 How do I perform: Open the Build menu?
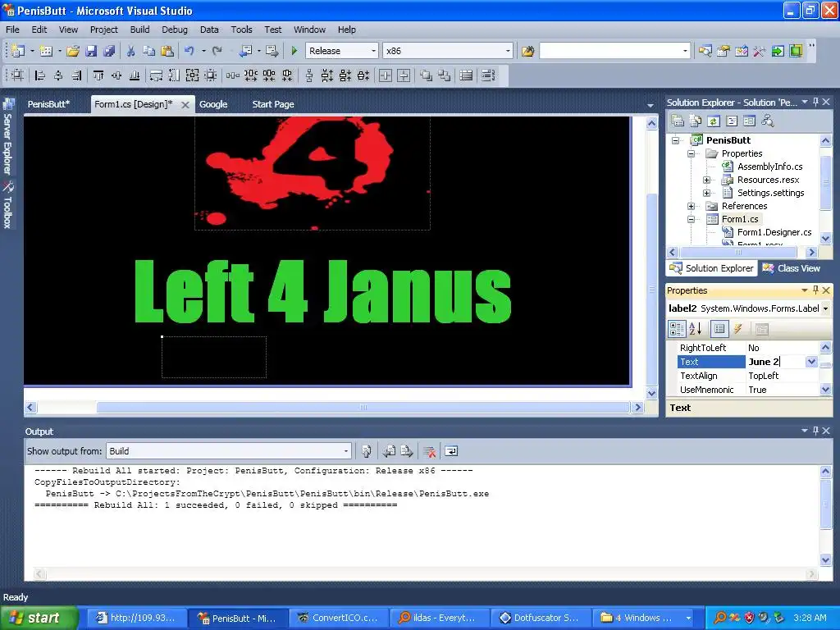coord(139,30)
